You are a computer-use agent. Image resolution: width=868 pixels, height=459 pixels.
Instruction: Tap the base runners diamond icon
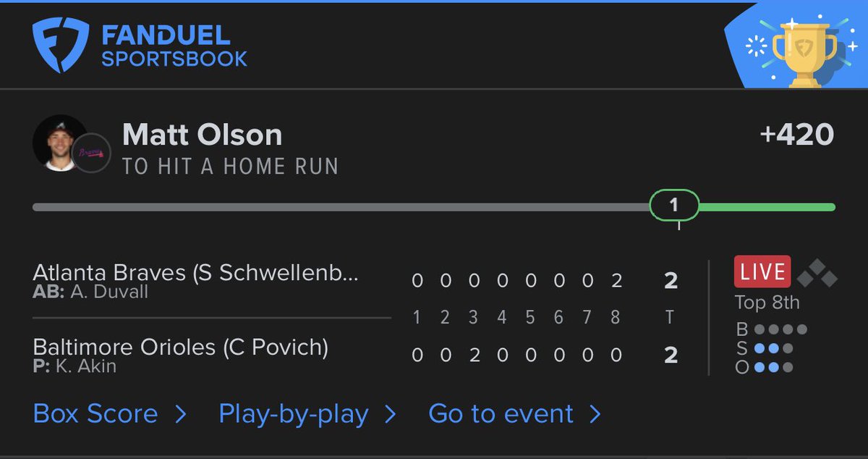[816, 272]
